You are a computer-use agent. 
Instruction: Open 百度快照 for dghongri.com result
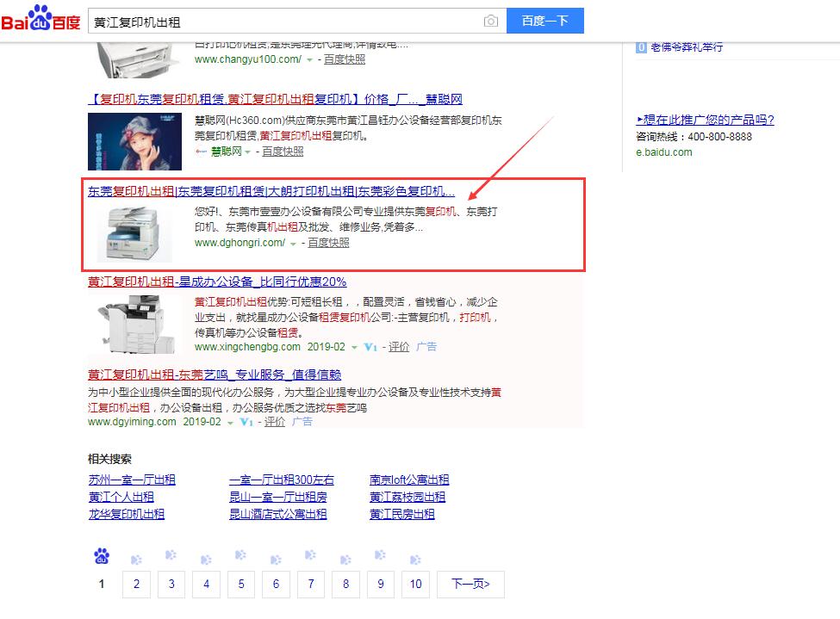pos(328,244)
